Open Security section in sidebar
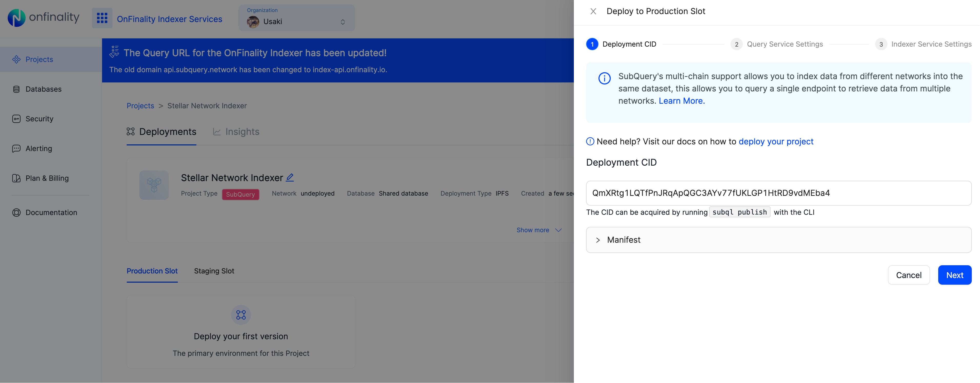Image resolution: width=980 pixels, height=383 pixels. (39, 119)
